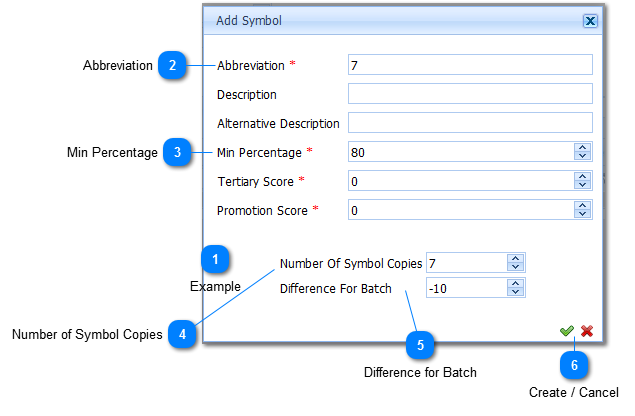Increase the Tertiary Score value
The image size is (635, 416).
[583, 177]
